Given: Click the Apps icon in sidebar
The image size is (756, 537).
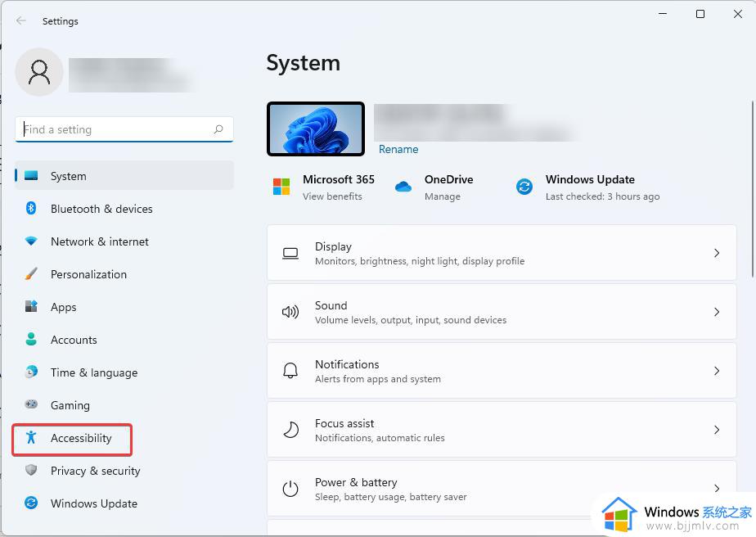Looking at the screenshot, I should tap(31, 306).
